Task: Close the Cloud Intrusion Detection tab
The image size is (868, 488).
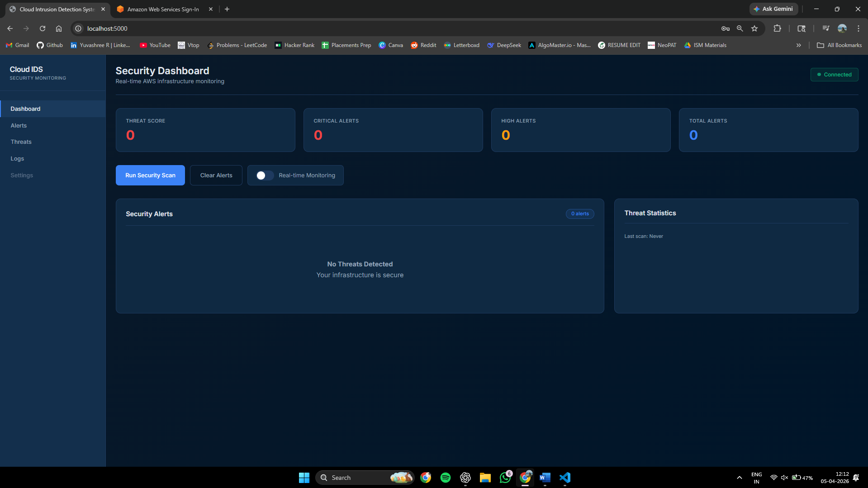Action: pos(103,9)
